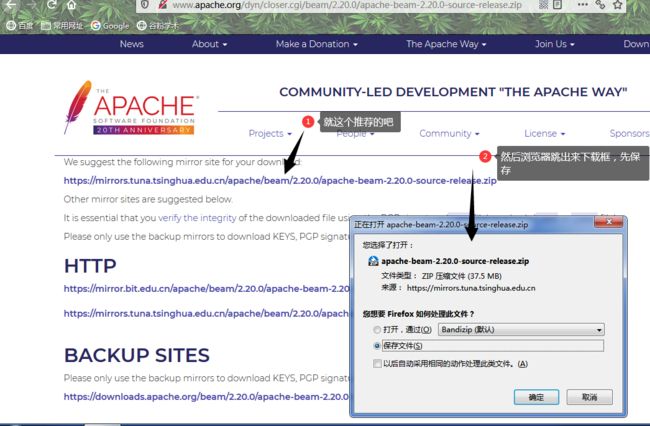Click the QR code icon in address bar
Viewport: 650px width, 426px height.
[543, 5]
